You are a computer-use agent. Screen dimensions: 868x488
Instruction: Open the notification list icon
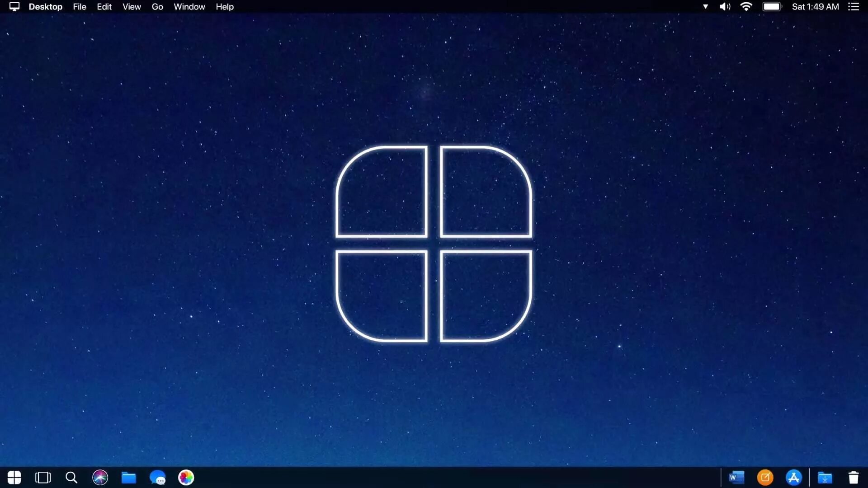tap(854, 7)
